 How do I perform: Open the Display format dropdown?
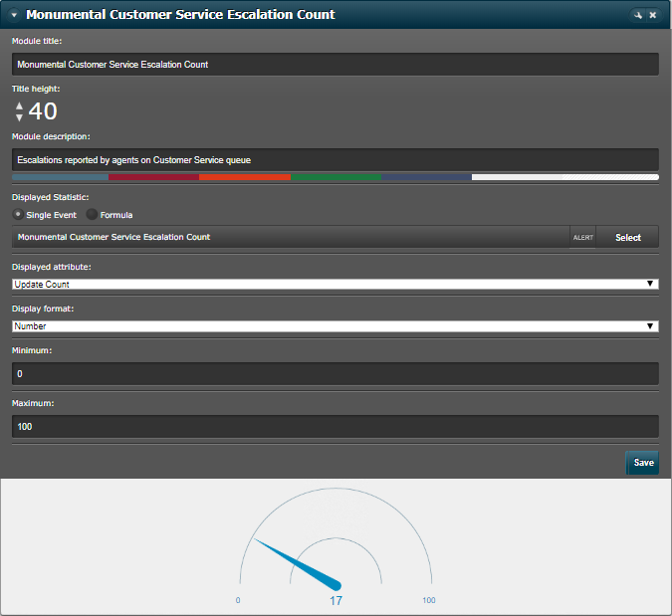click(336, 326)
